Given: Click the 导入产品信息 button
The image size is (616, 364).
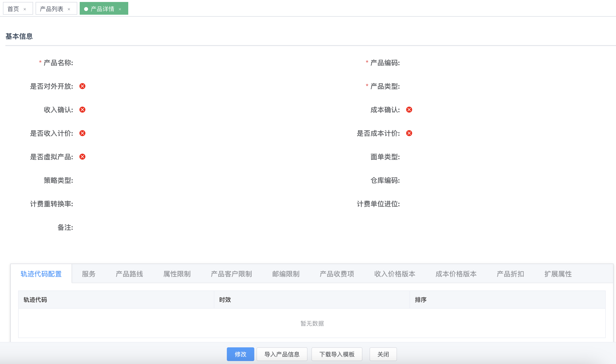Looking at the screenshot, I should click(282, 354).
